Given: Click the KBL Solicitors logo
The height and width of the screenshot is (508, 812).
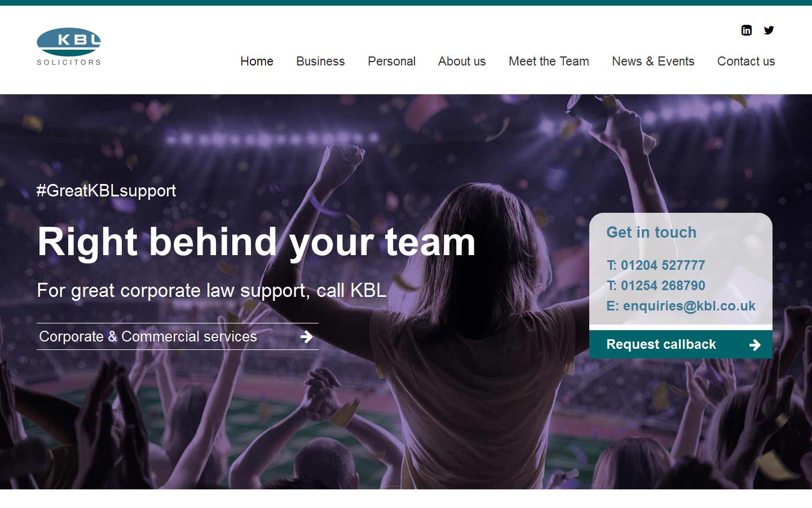Looking at the screenshot, I should (x=69, y=47).
